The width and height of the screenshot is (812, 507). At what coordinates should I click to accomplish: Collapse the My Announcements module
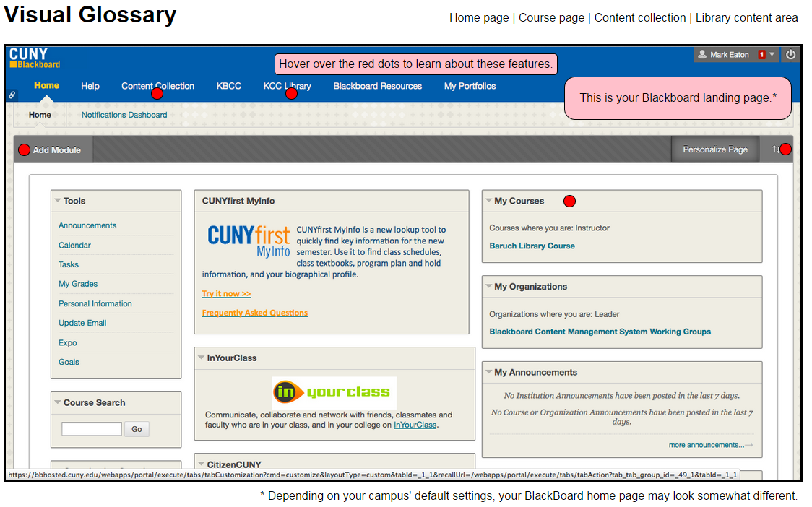[488, 371]
